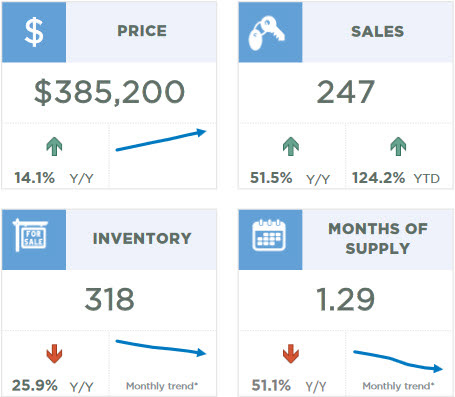Click the rising blue price trend arrow
This screenshot has height=397, width=455.
pos(161,140)
